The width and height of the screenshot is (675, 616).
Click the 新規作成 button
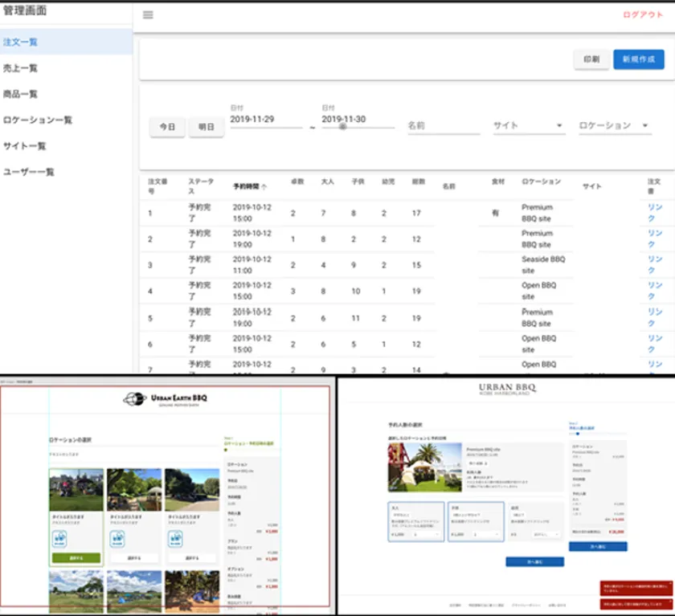(x=638, y=59)
